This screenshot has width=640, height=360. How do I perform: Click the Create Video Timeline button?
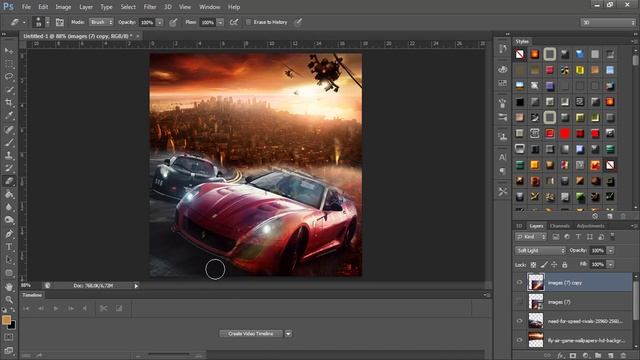coord(251,334)
